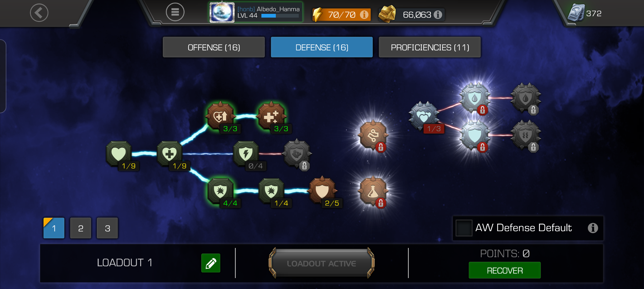Switch to loadout slot 3
This screenshot has height=289, width=644.
(107, 228)
